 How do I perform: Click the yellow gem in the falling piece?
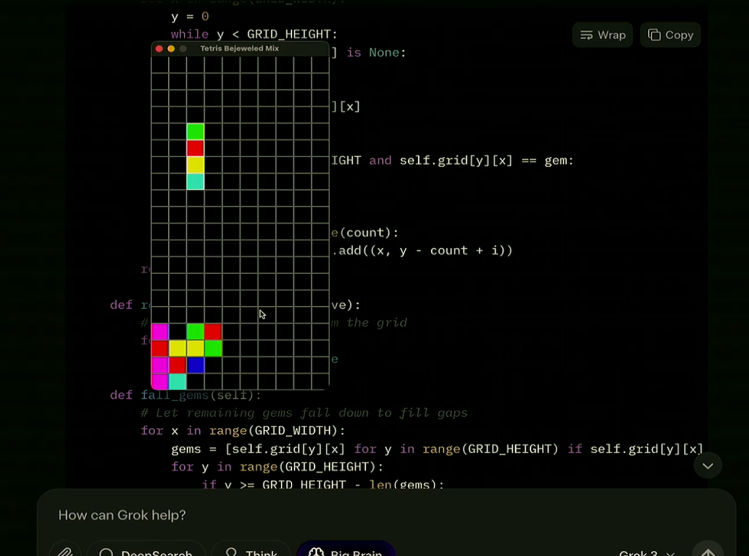click(195, 165)
